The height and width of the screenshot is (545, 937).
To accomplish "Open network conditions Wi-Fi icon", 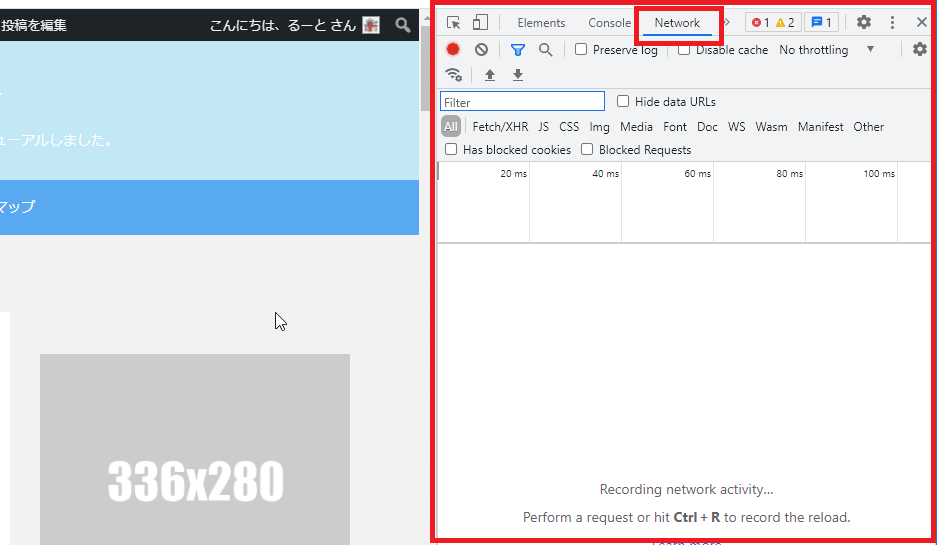I will [454, 75].
